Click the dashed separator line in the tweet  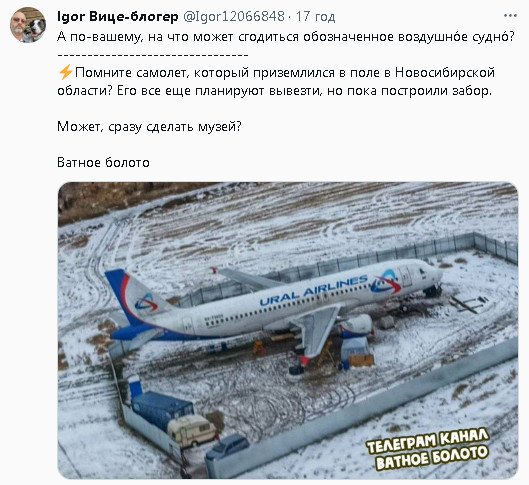point(153,55)
